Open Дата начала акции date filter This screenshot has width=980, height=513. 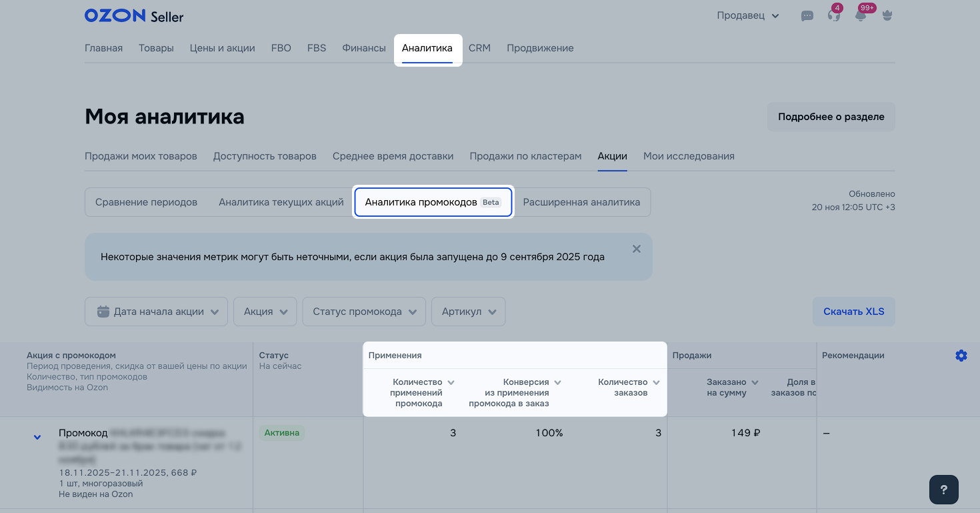(x=156, y=312)
